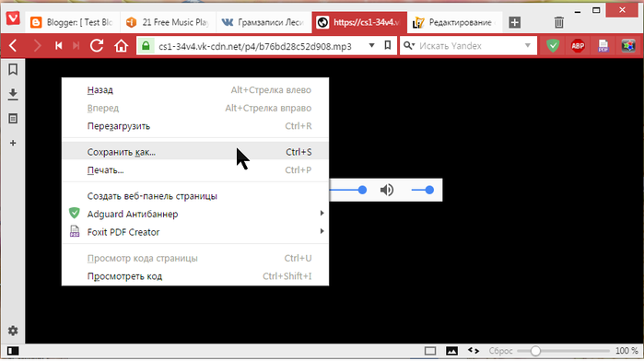
Task: Mute the audio player speaker
Action: click(x=386, y=190)
